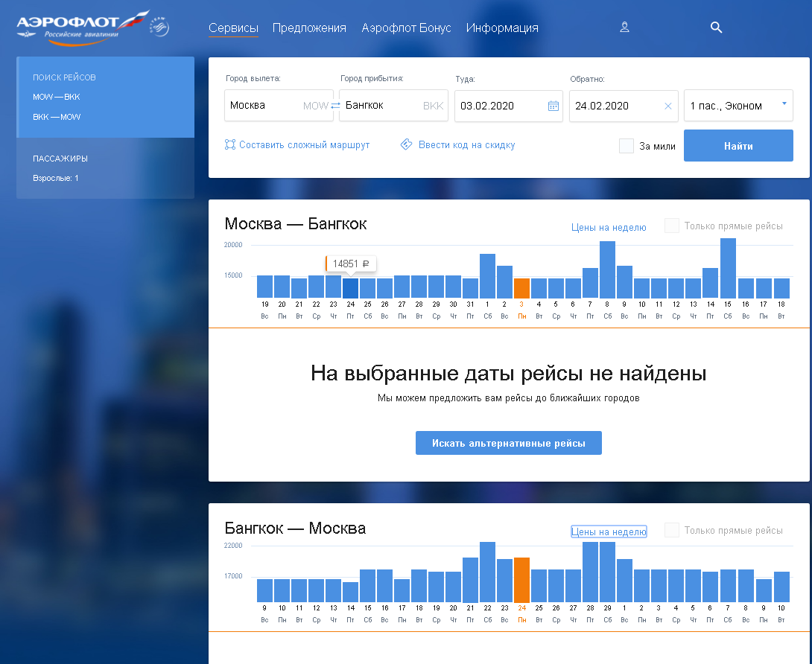Expand the 1 пас., Эконом dropdown
The width and height of the screenshot is (812, 664).
tap(738, 106)
